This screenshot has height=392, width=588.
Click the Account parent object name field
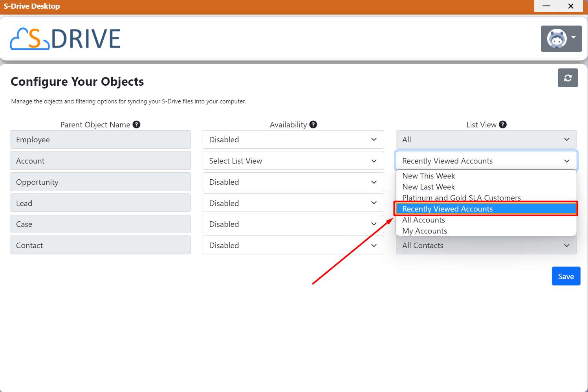100,161
